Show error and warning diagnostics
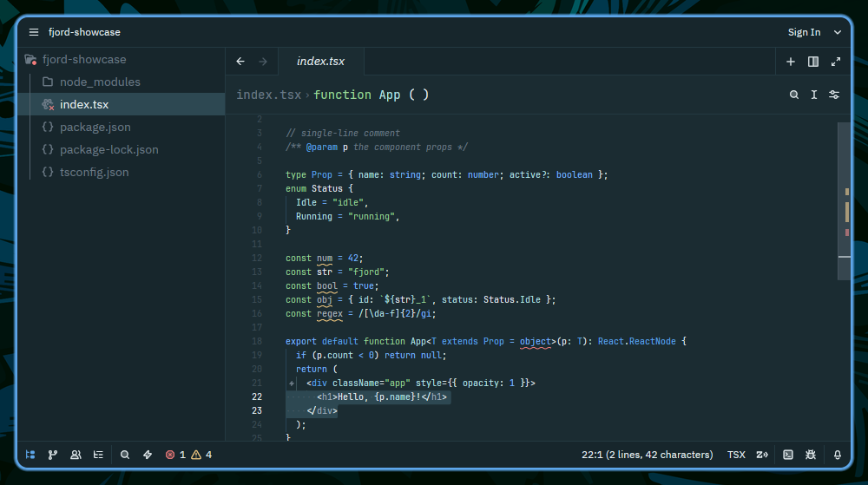This screenshot has height=485, width=868. pyautogui.click(x=188, y=455)
